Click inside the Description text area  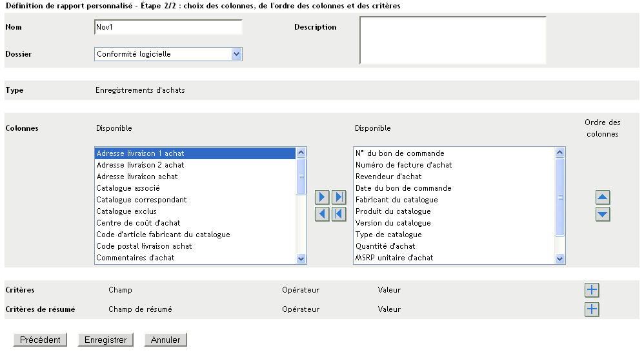[452, 41]
